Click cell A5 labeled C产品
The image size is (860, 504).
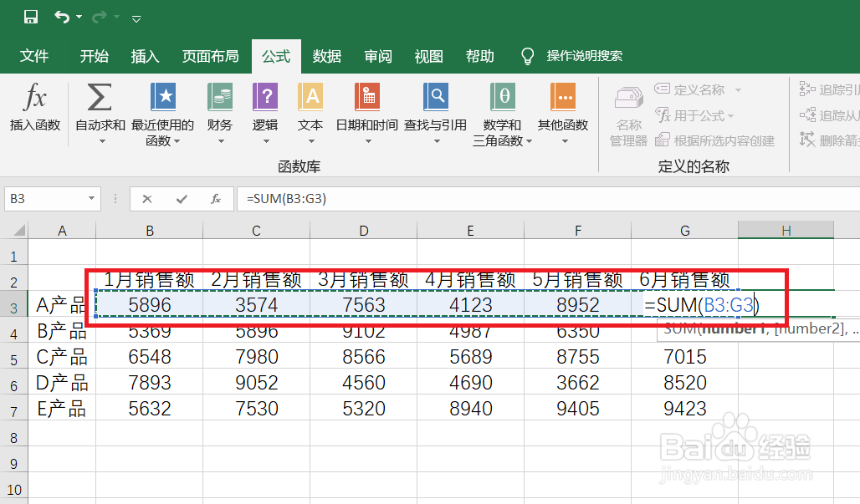tap(61, 357)
